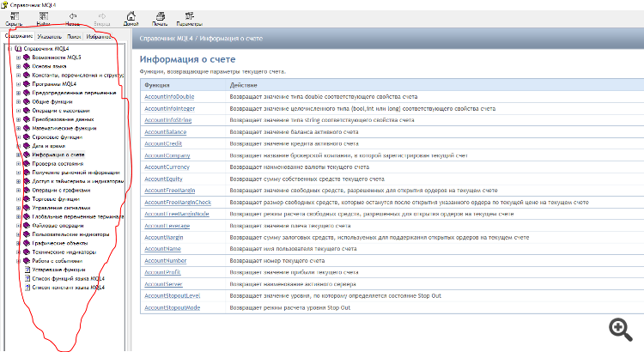Open the AccountInfoInteger function link
Image resolution: width=644 pixels, height=352 pixels.
[x=170, y=108]
